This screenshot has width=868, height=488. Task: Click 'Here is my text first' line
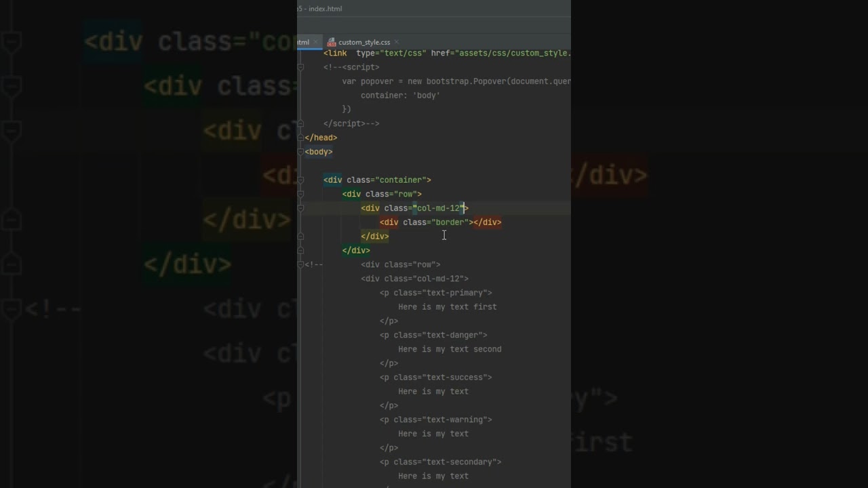click(x=447, y=307)
